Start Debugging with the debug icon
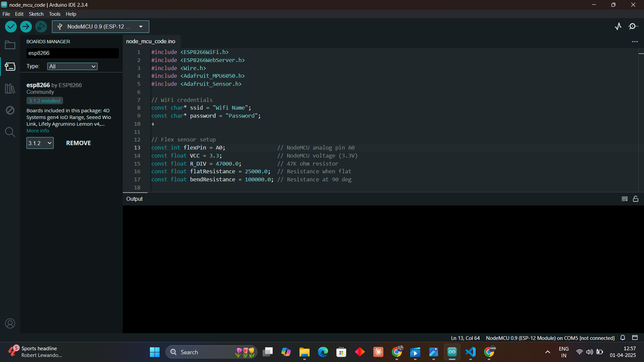Viewport: 644px width, 362px height. pos(41,26)
